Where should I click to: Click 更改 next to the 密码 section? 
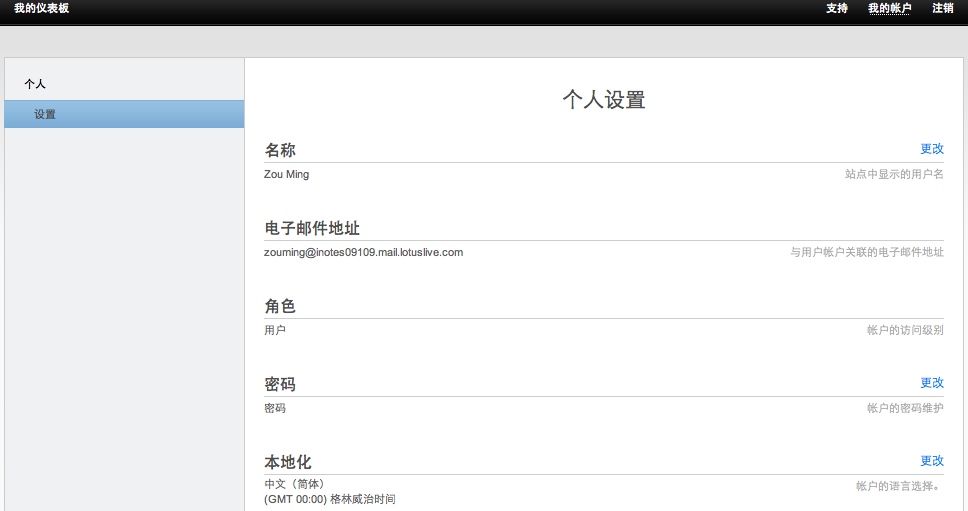[x=931, y=382]
